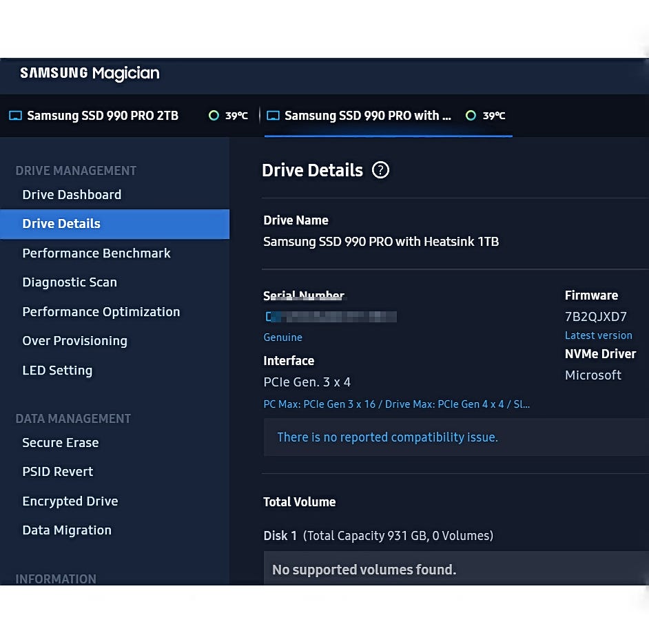649x644 pixels.
Task: Click the temperature indicator on the Heatsink drive tab
Action: coord(471,116)
